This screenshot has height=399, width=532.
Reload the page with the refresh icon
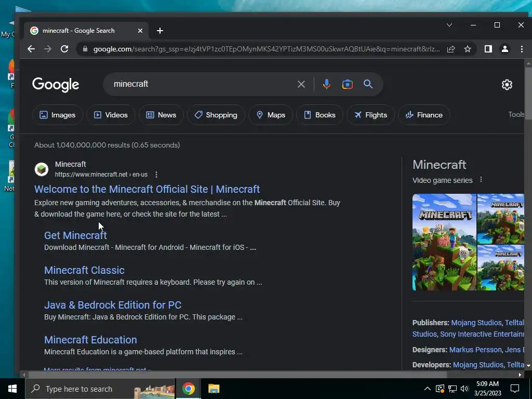pyautogui.click(x=64, y=49)
